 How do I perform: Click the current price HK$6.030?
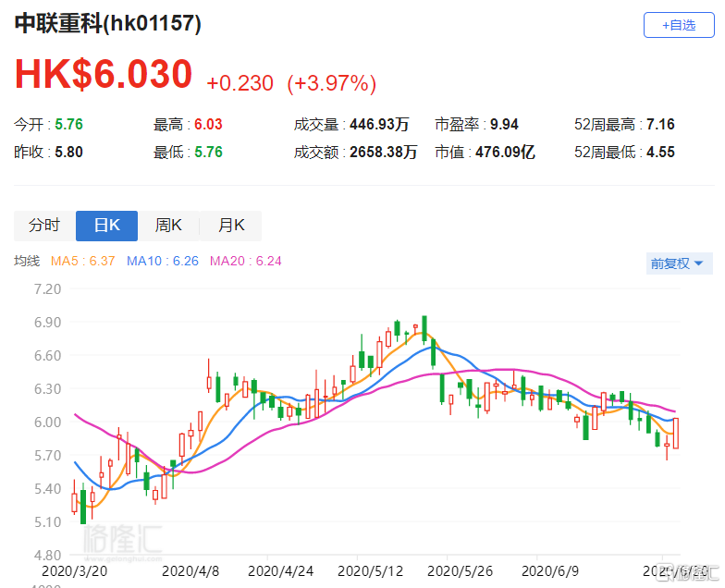[104, 74]
